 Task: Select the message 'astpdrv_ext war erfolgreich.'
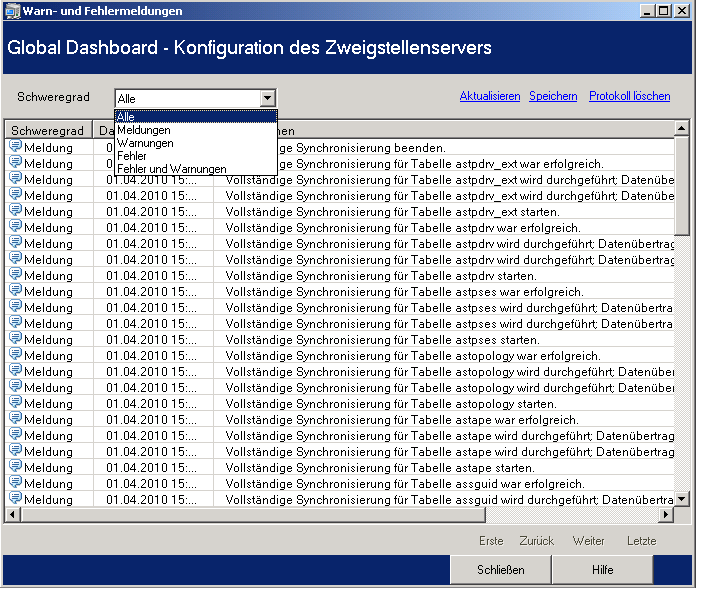(x=440, y=164)
